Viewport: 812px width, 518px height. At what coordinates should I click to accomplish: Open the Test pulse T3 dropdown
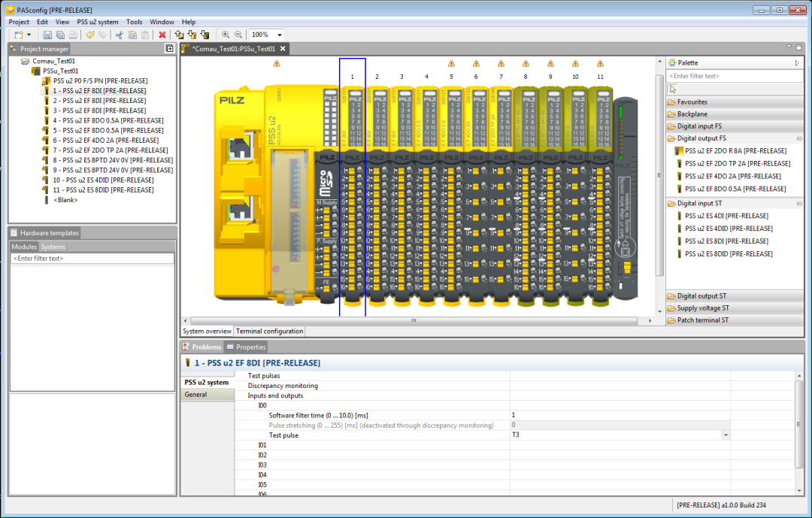coord(726,435)
